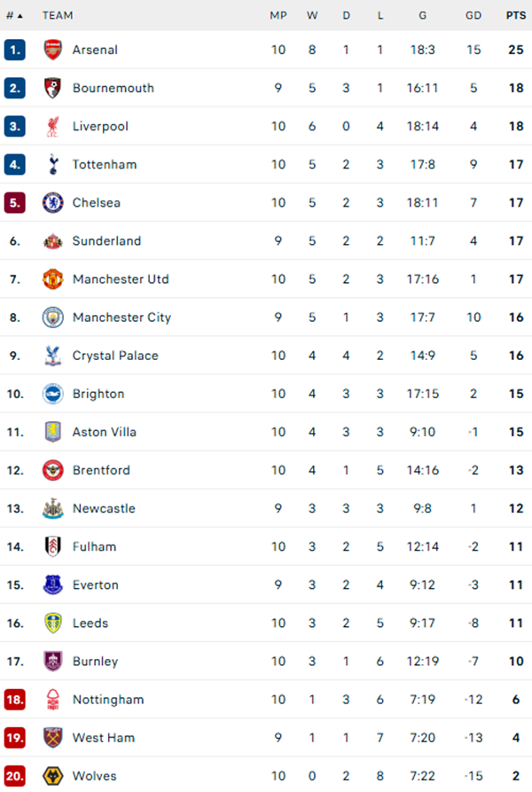Sort by the MP column header
The image size is (532, 792).
(278, 15)
